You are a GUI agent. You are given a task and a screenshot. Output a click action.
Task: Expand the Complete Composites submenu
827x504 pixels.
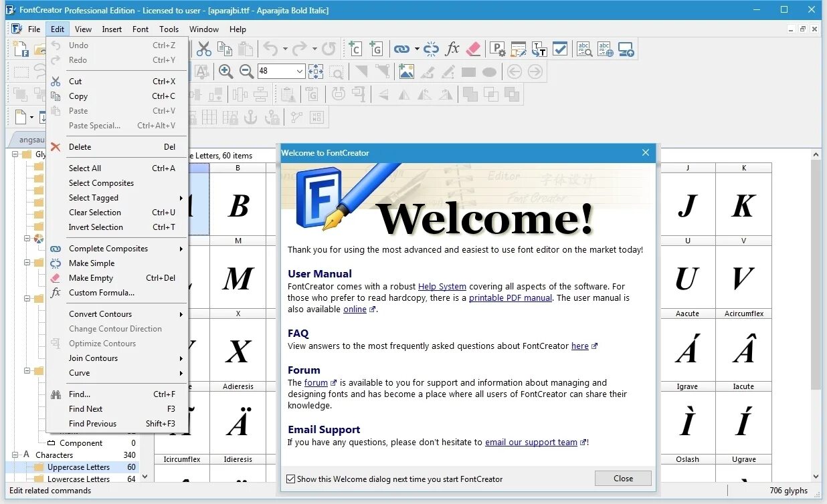[117, 249]
